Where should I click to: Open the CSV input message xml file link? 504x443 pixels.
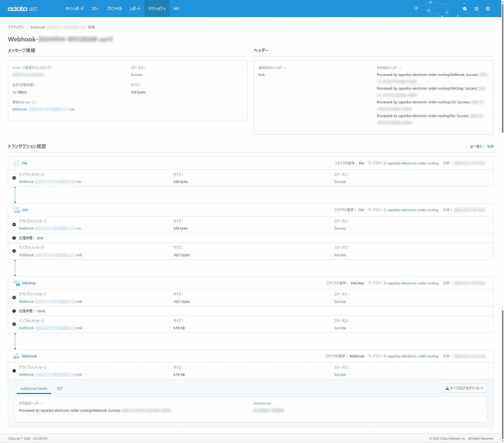(50, 255)
